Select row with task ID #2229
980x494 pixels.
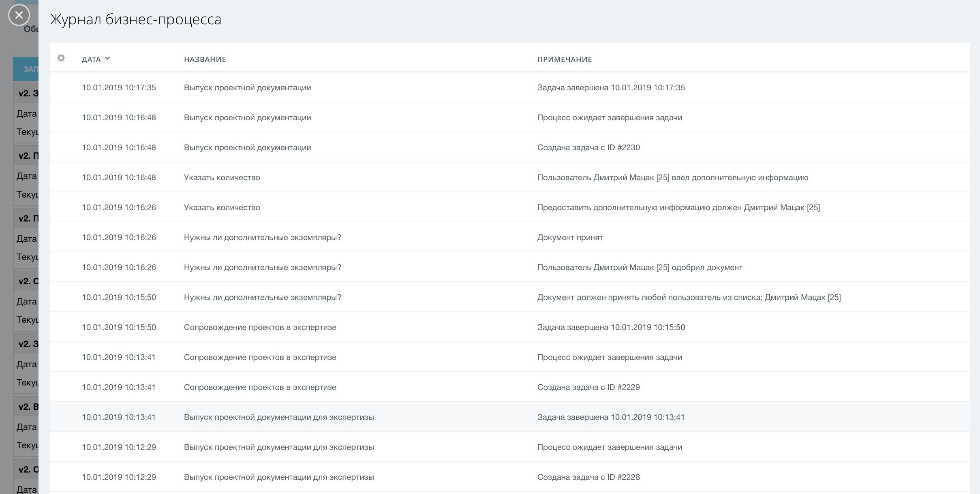pos(588,387)
